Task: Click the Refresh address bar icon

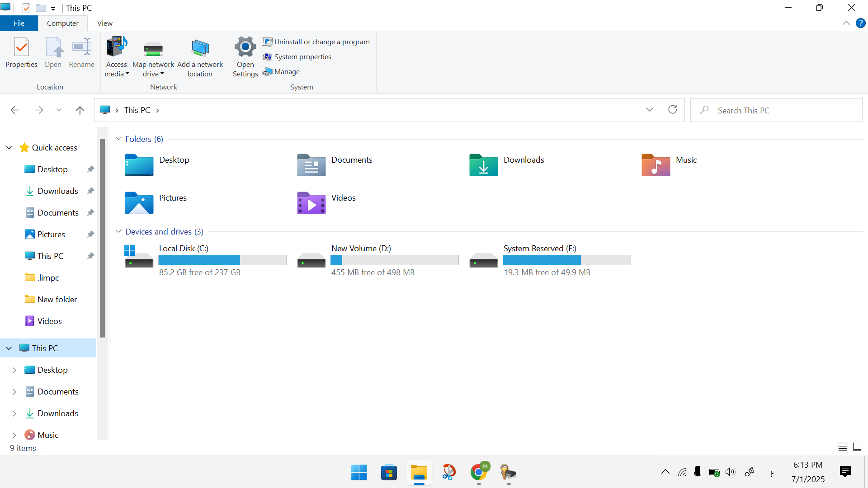Action: coord(673,110)
